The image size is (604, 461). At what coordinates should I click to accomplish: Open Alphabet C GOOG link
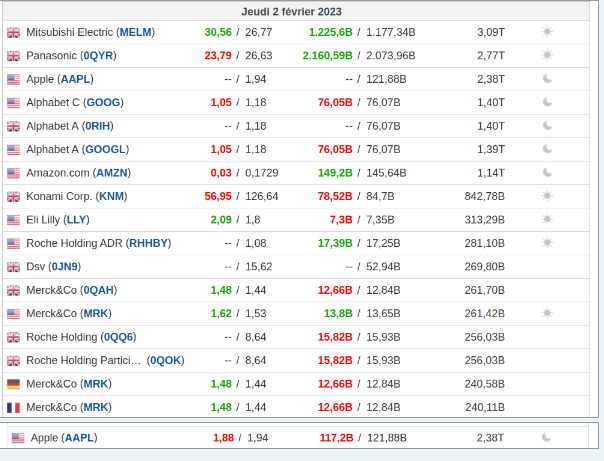tap(103, 102)
